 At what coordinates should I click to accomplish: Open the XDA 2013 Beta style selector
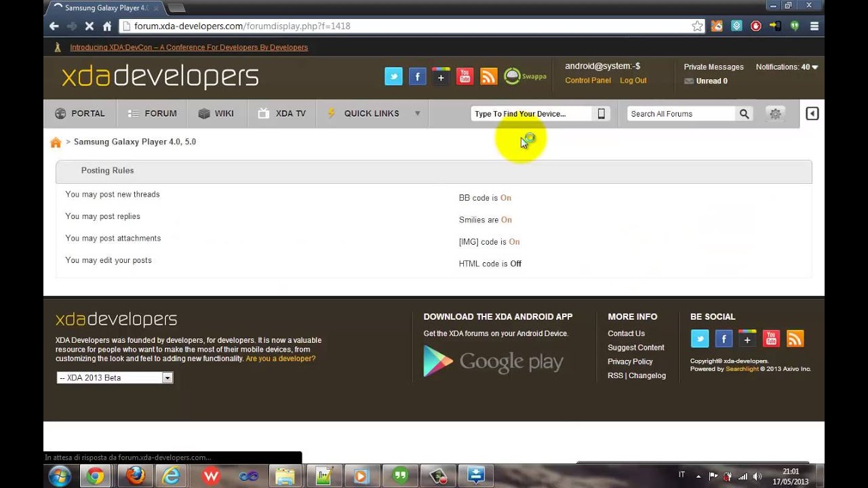point(115,378)
